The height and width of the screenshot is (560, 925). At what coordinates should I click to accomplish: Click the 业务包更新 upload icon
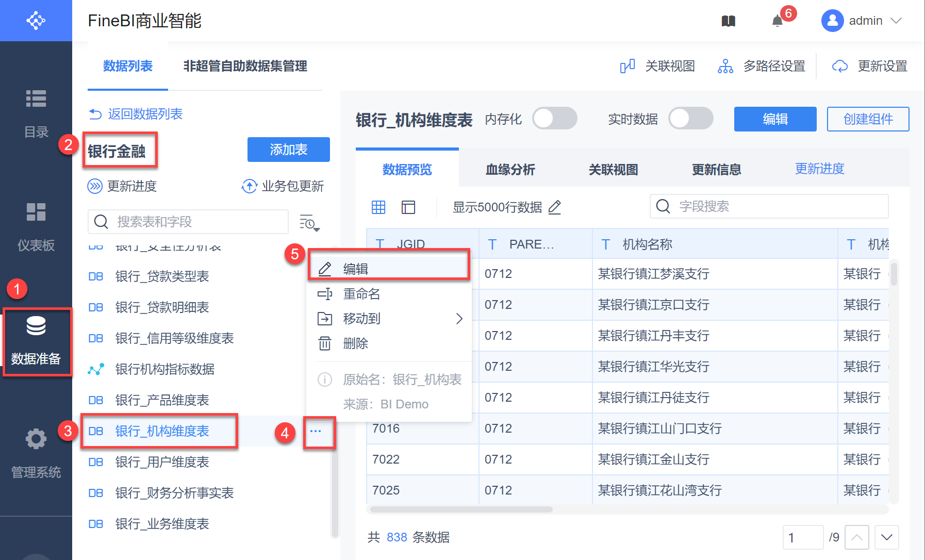pyautogui.click(x=250, y=186)
